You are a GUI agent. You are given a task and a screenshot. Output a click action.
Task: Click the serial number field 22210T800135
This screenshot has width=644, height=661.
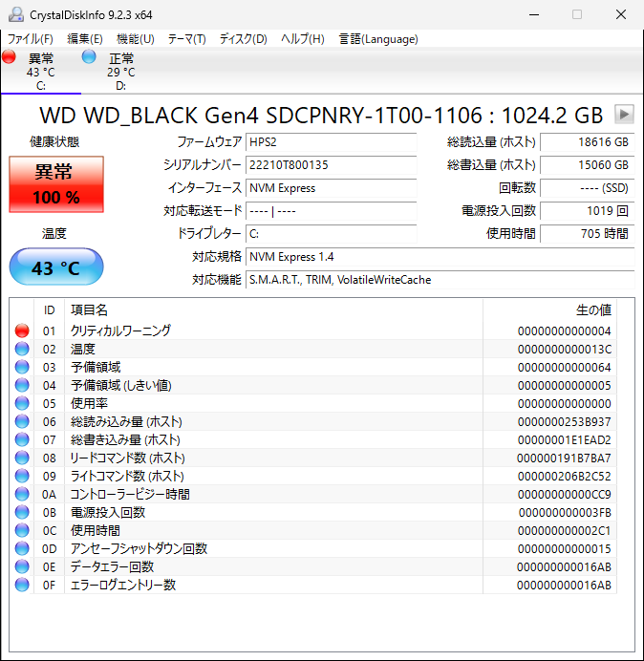(331, 165)
